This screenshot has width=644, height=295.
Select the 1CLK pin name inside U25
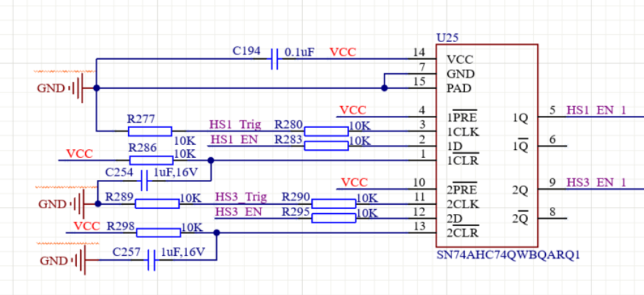coord(462,131)
